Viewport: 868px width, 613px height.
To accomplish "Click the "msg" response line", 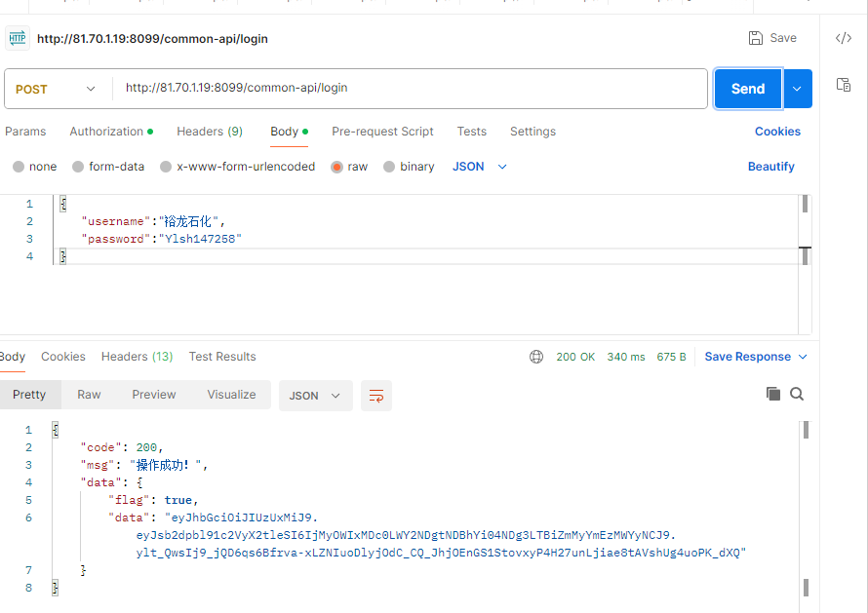I will point(144,465).
